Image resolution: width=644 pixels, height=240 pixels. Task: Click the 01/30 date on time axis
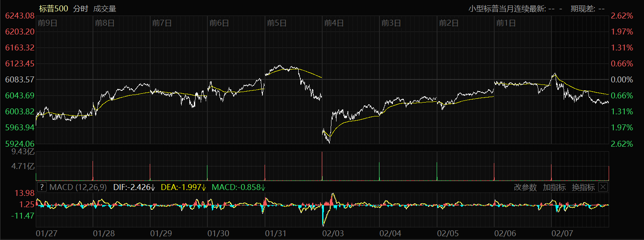pyautogui.click(x=218, y=232)
